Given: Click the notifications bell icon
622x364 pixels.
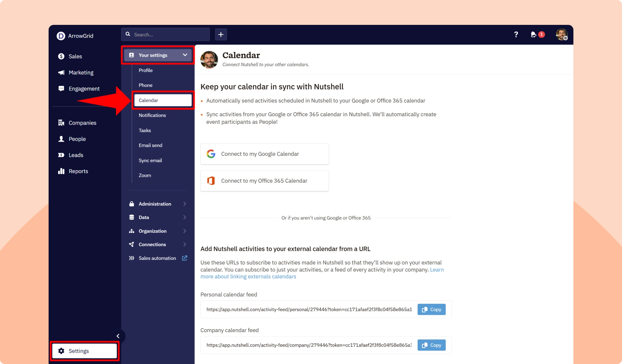Looking at the screenshot, I should pos(534,34).
